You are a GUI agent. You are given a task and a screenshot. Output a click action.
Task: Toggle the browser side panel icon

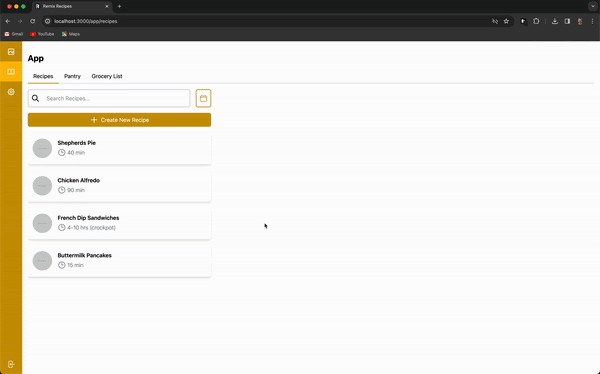[x=567, y=21]
